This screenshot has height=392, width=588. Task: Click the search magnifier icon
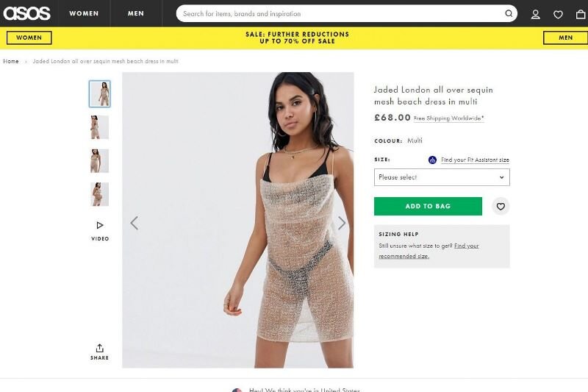[x=509, y=13]
